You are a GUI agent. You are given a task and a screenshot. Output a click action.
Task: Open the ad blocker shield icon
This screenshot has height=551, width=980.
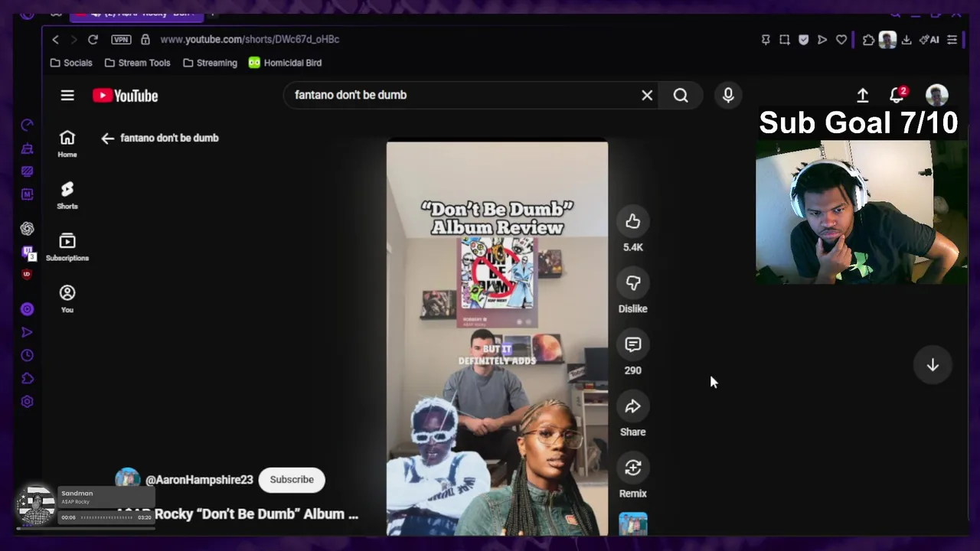click(803, 40)
